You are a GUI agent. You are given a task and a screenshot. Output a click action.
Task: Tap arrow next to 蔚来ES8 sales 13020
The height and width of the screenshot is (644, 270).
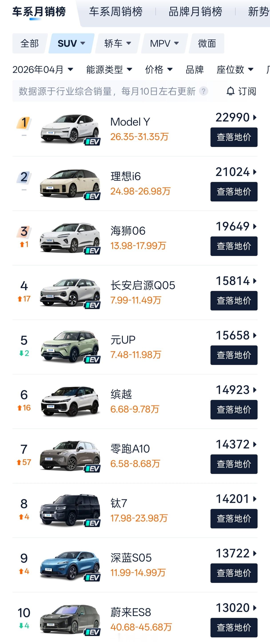255,608
